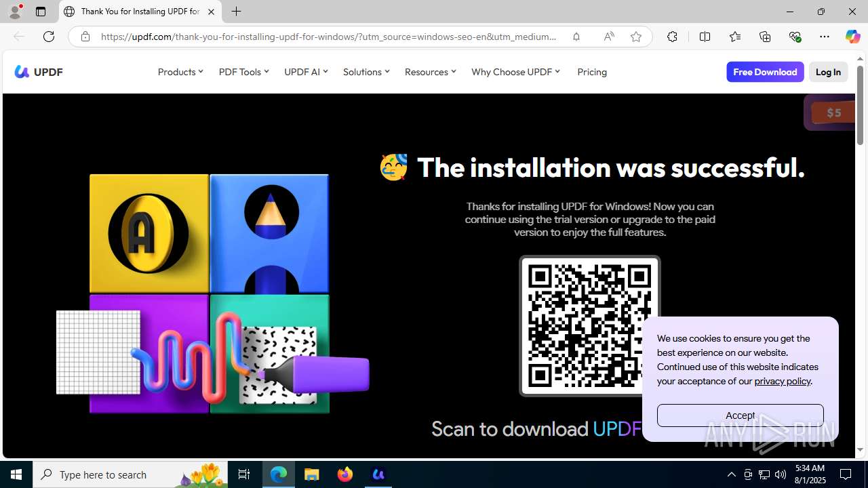This screenshot has width=868, height=488.
Task: Accept the cookies notice
Action: 740,415
